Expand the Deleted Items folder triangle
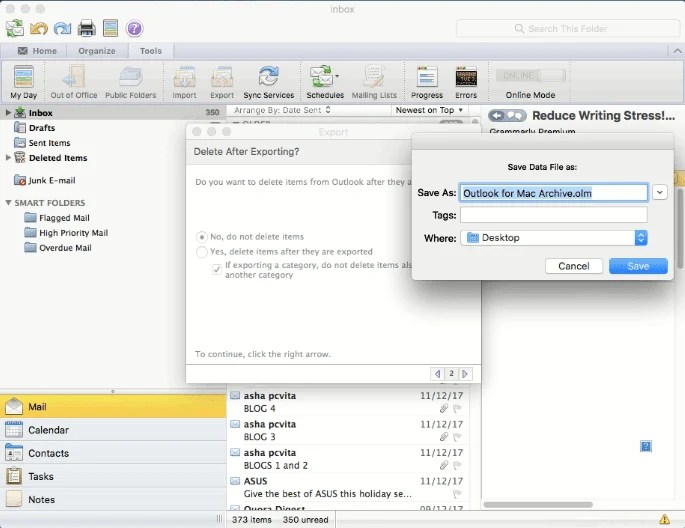The height and width of the screenshot is (528, 685). click(8, 158)
